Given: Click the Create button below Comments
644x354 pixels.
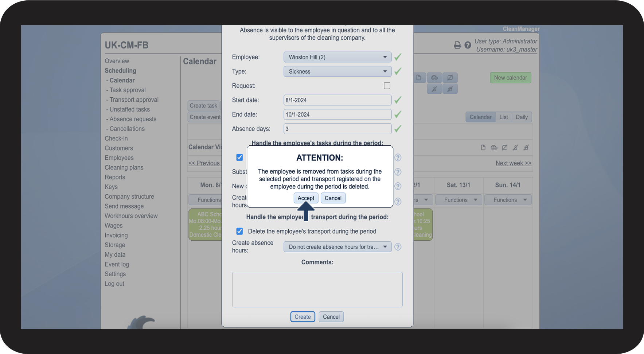Looking at the screenshot, I should pyautogui.click(x=303, y=317).
